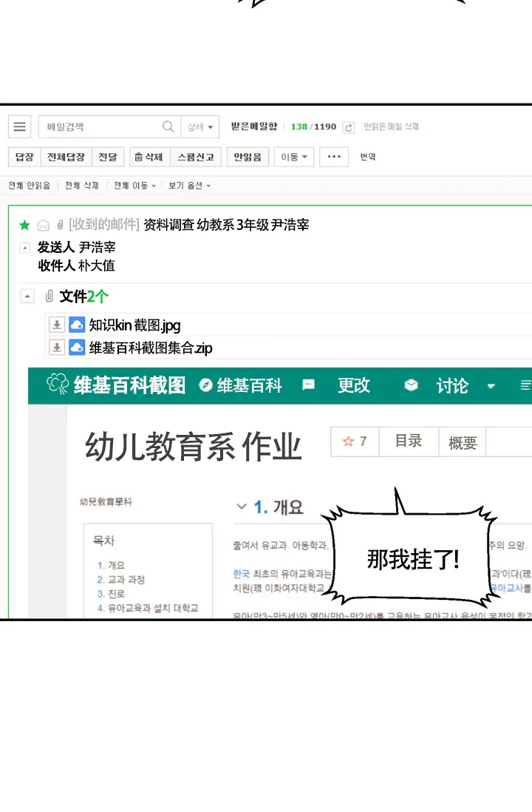Click the 전달 forward button

click(108, 157)
